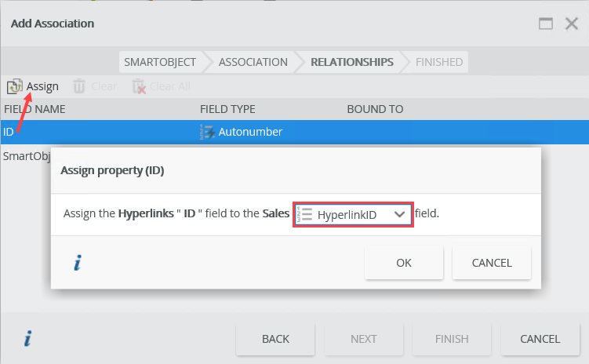Click the bottom CANCEL wizard button
The image size is (589, 364).
point(540,339)
